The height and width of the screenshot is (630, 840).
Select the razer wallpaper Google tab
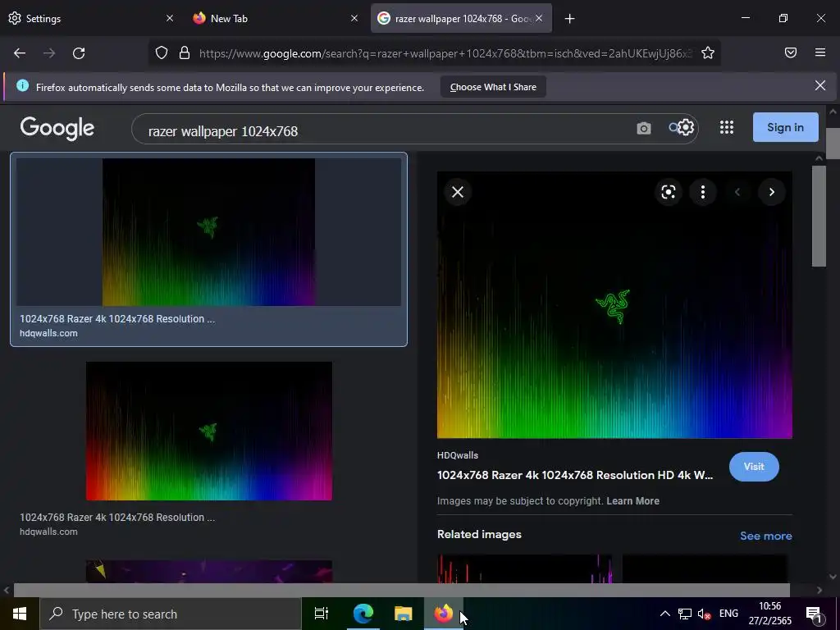461,18
